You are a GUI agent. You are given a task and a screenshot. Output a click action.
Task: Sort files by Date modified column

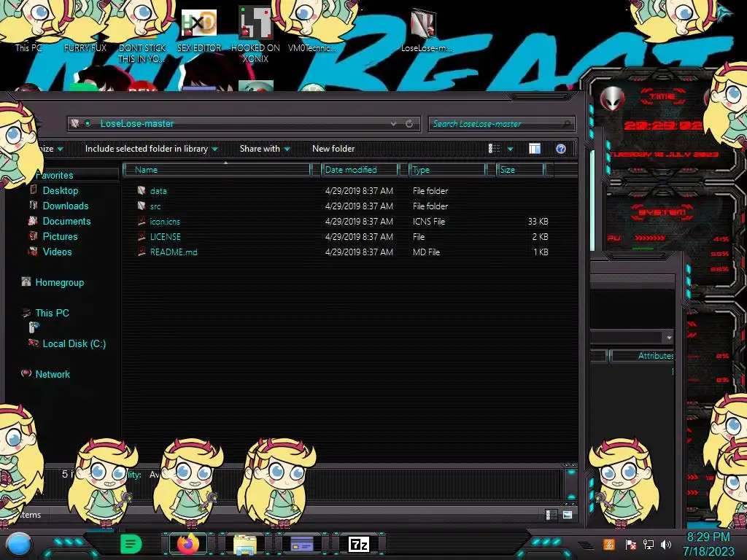[x=360, y=169]
